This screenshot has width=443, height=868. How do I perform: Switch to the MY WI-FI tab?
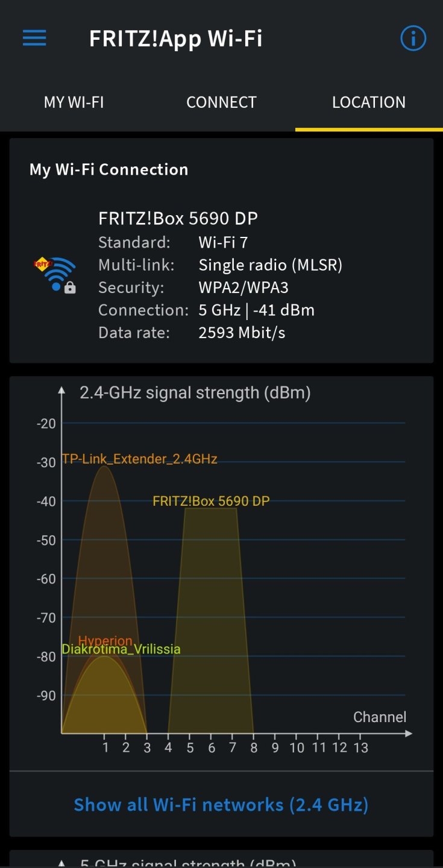[x=74, y=102]
